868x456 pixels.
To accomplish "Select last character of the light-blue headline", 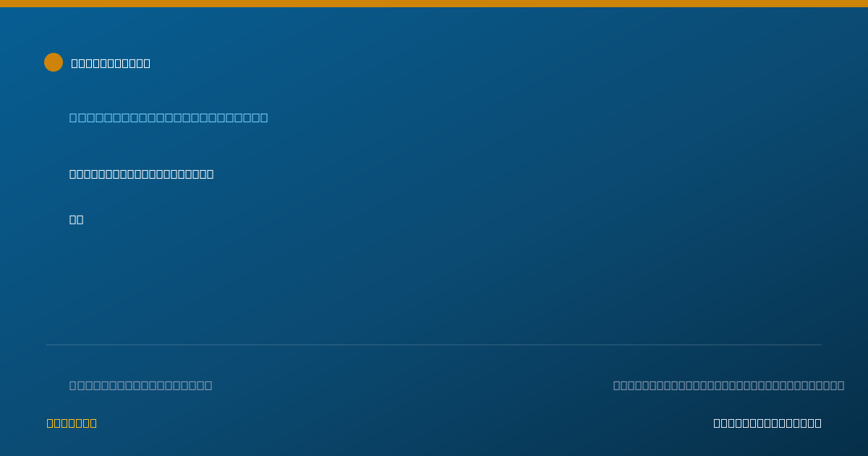I will click(x=264, y=117).
